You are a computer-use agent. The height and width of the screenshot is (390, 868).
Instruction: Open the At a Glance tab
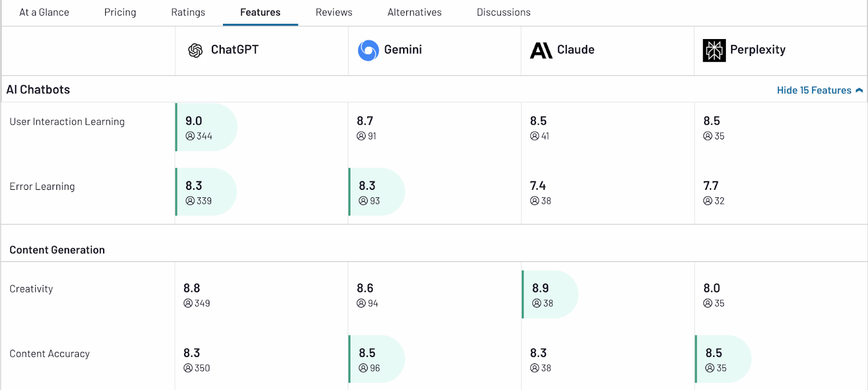(x=44, y=12)
